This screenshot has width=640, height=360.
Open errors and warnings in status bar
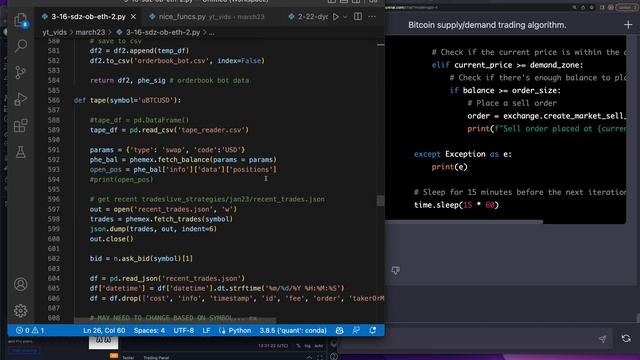click(x=30, y=330)
